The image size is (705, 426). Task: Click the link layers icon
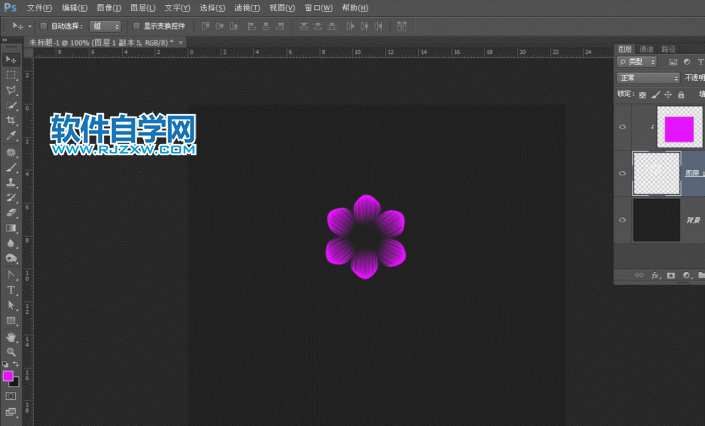[x=641, y=274]
